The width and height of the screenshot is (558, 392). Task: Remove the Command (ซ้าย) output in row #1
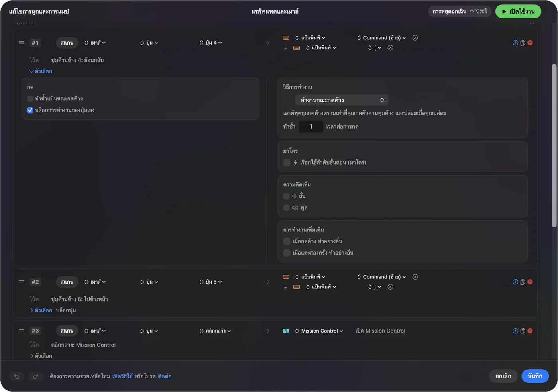415,38
